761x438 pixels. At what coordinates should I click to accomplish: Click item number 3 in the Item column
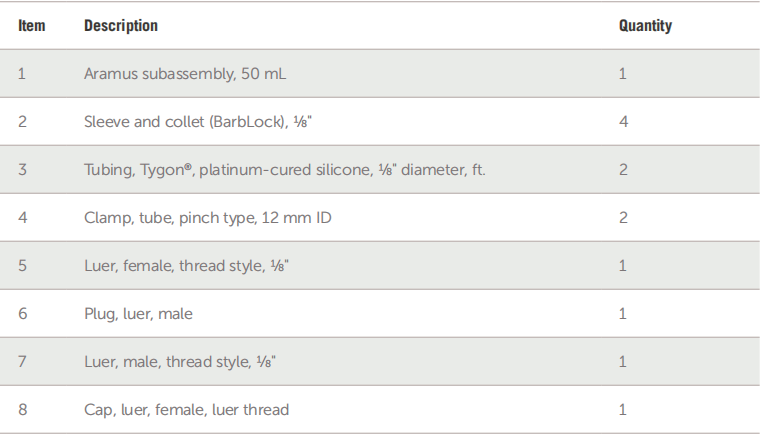pyautogui.click(x=22, y=170)
